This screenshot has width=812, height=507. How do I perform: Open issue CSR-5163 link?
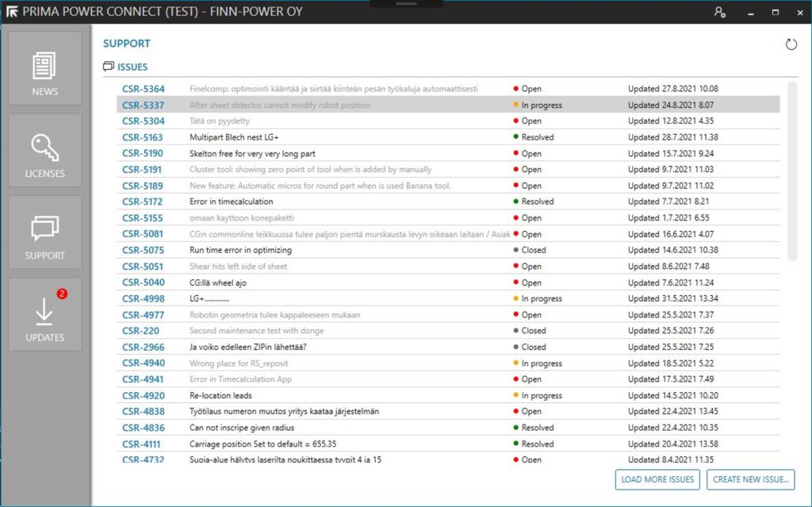[144, 137]
